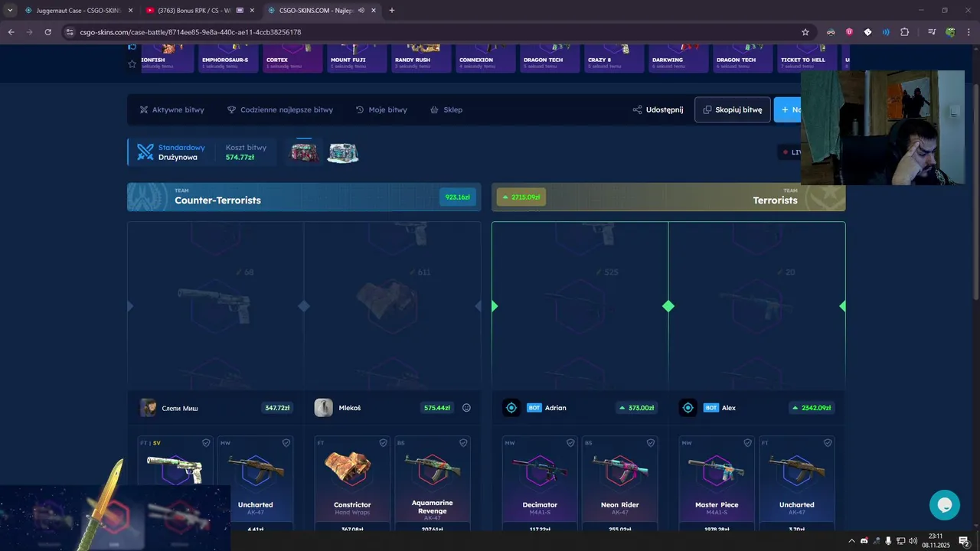980x551 pixels.
Task: Open the tab search dropdown arrow
Action: pyautogui.click(x=10, y=10)
